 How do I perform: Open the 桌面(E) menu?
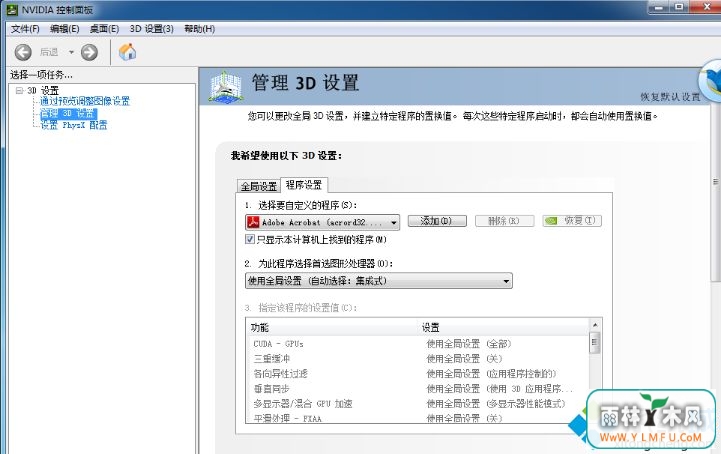pos(104,29)
